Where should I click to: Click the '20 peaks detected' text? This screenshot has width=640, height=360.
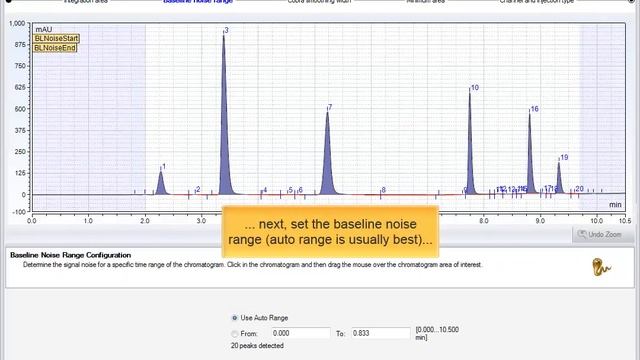click(x=257, y=345)
